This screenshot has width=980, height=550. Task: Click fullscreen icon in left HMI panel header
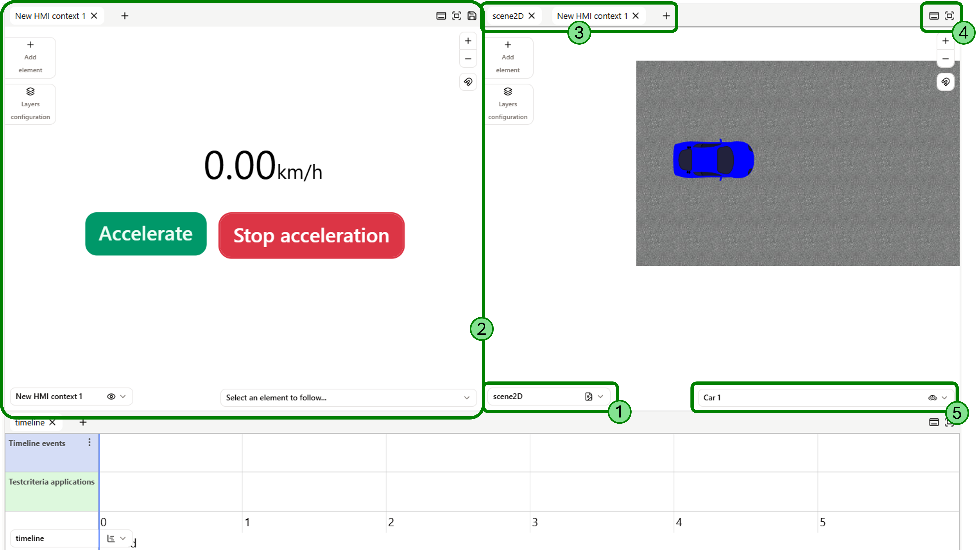click(x=456, y=16)
